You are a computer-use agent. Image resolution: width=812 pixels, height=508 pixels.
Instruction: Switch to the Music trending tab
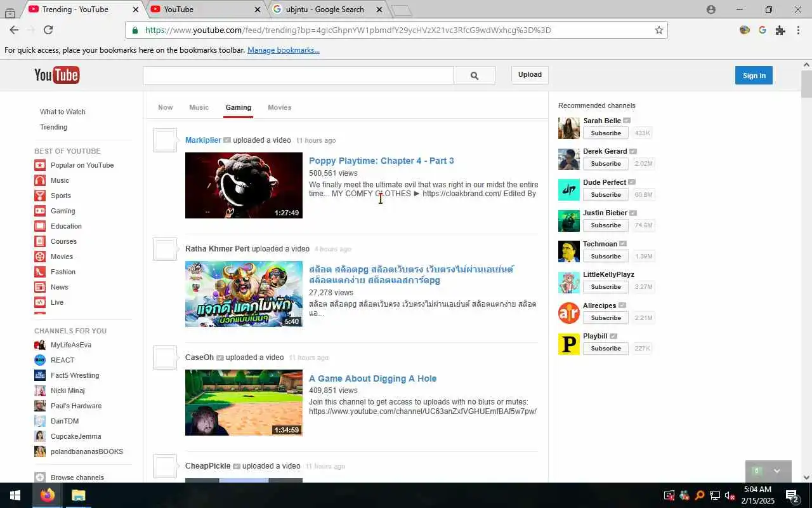pos(199,107)
